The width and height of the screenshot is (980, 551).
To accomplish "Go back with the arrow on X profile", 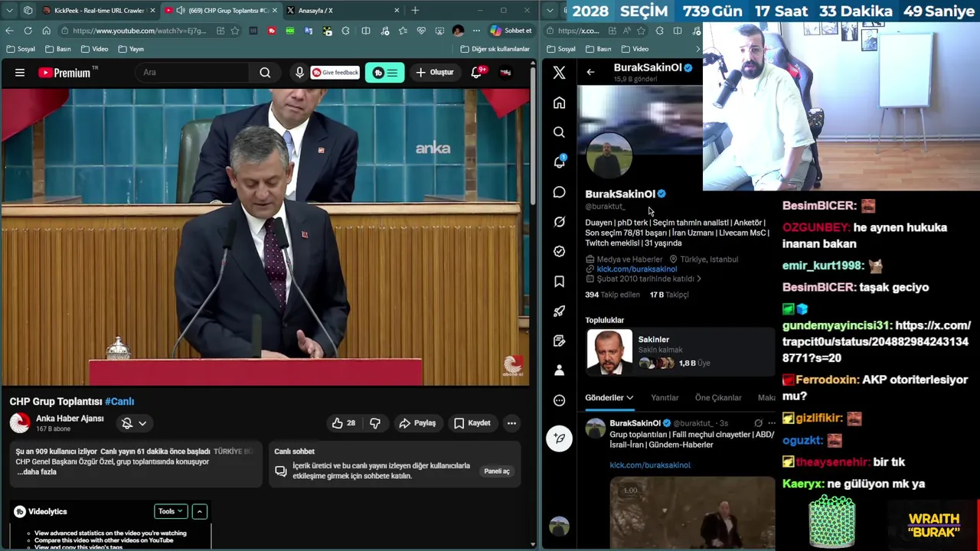I will point(590,72).
